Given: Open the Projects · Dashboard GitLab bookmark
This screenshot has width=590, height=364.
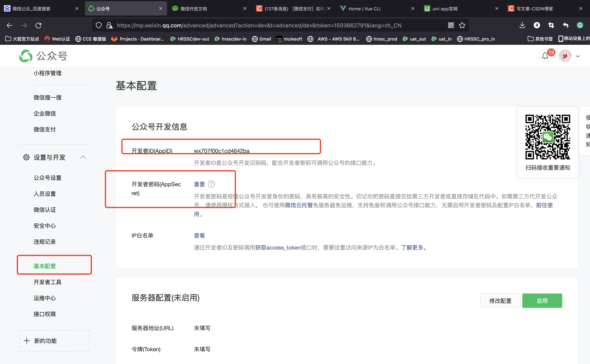Looking at the screenshot, I should (138, 39).
